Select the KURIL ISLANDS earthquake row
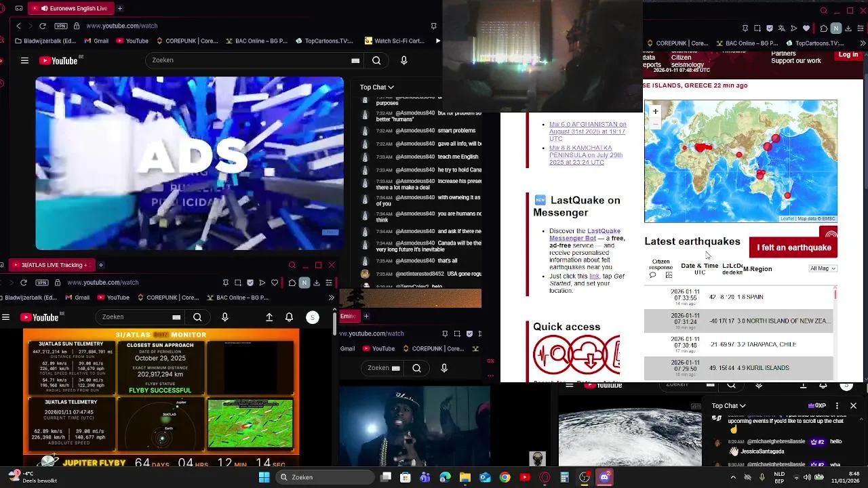This screenshot has width=868, height=488. coord(738,368)
